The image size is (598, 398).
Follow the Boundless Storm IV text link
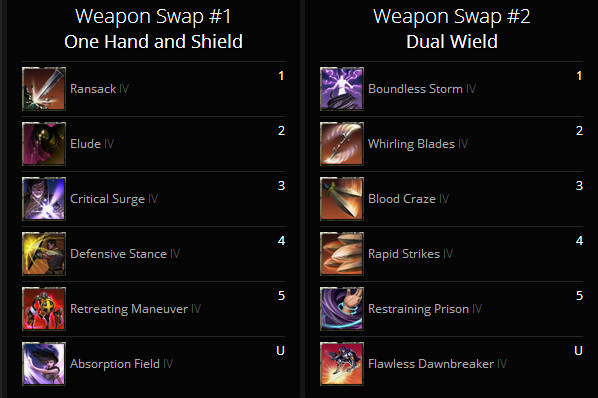coord(422,89)
